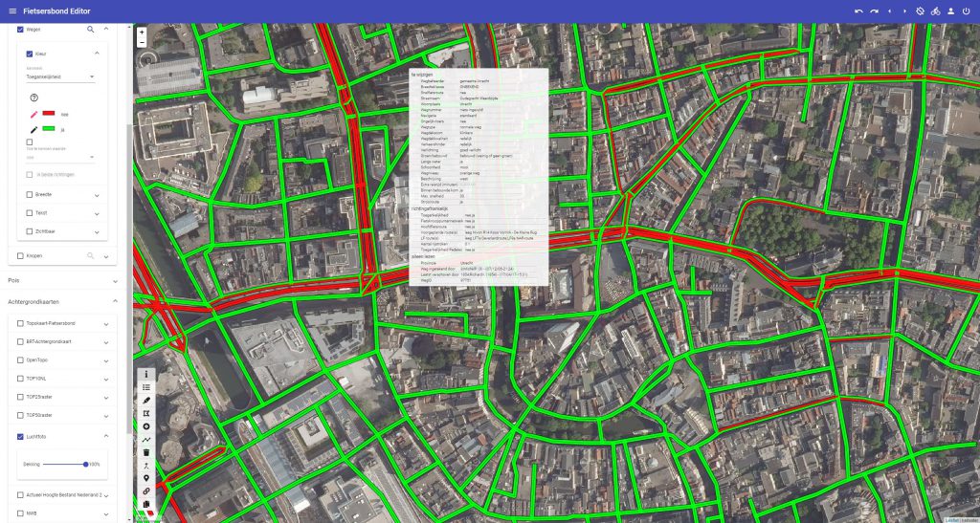
Task: Click the bicycle icon in the header
Action: 935,11
